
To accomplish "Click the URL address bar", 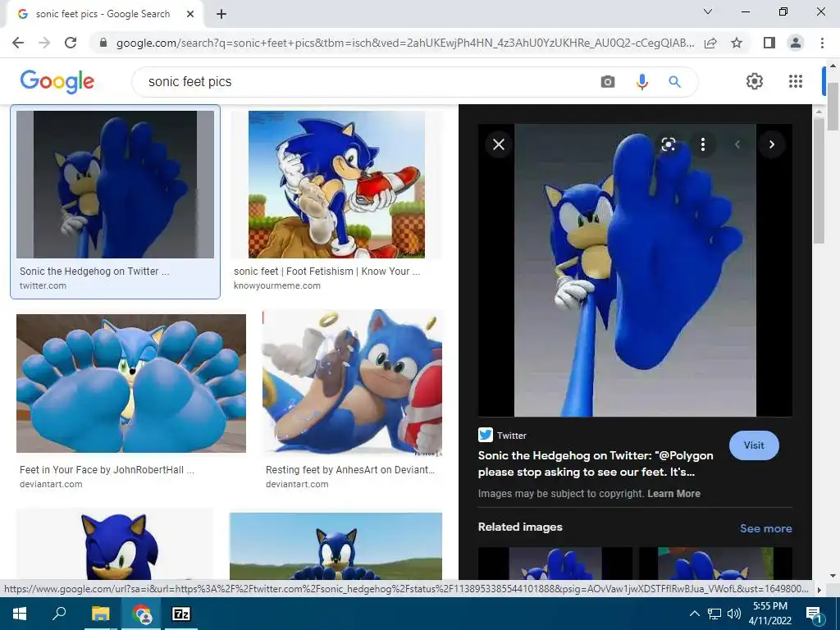I will pos(405,43).
